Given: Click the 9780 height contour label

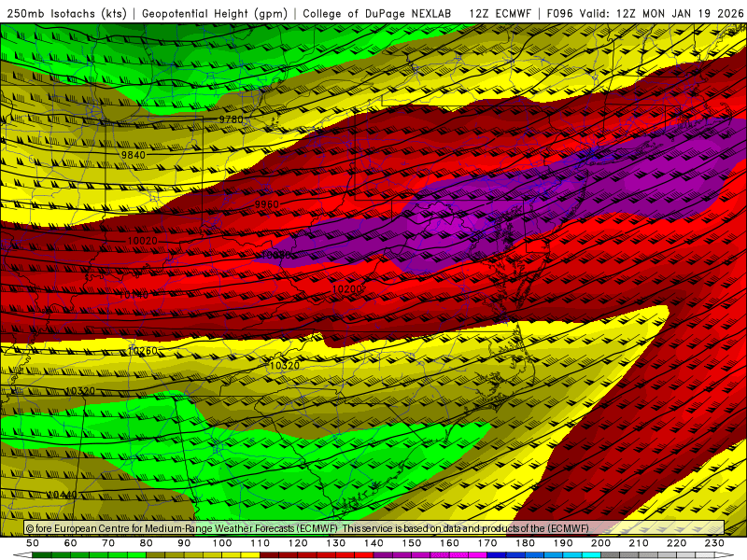Looking at the screenshot, I should point(231,119).
